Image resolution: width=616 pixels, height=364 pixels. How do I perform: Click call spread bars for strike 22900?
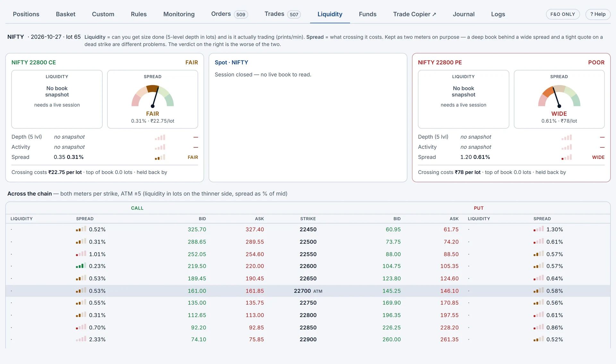click(x=81, y=339)
